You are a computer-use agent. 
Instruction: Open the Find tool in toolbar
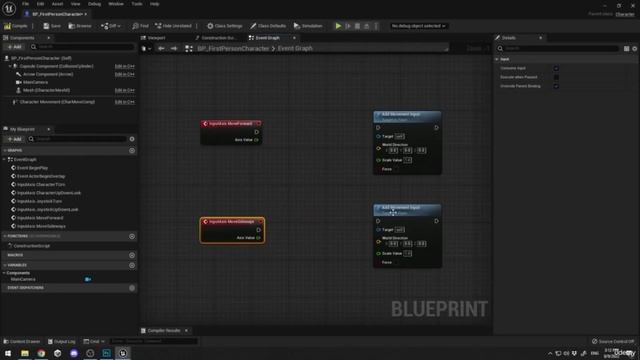tap(140, 26)
